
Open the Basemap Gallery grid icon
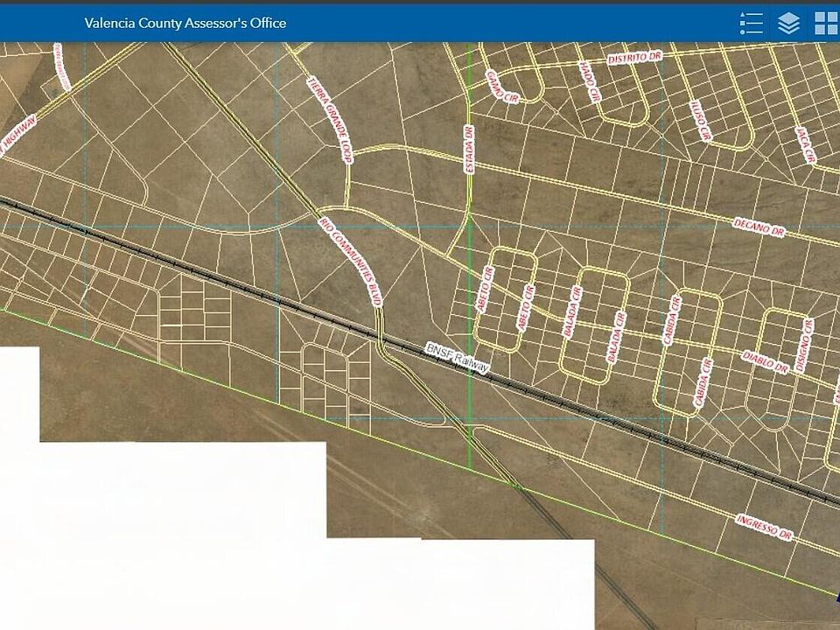(826, 23)
